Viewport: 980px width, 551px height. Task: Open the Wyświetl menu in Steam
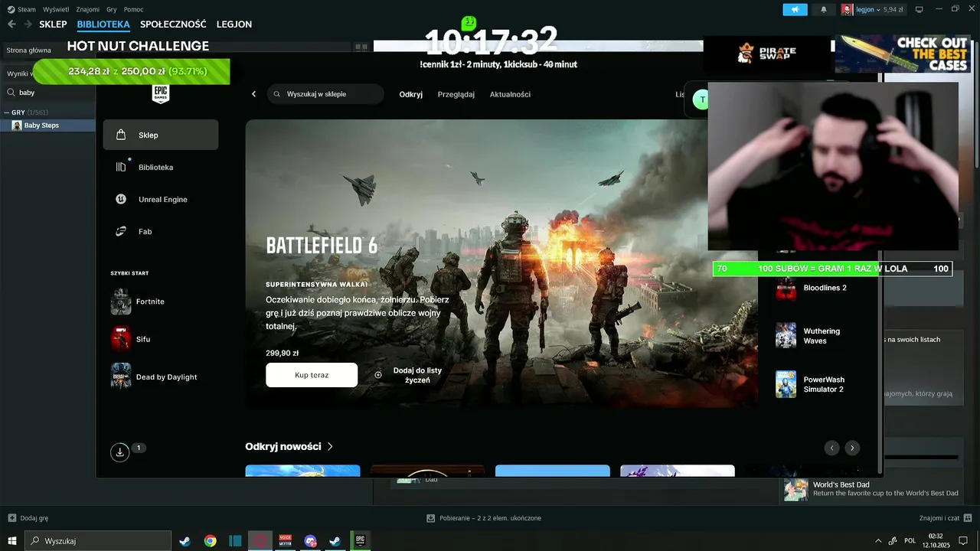tap(55, 9)
